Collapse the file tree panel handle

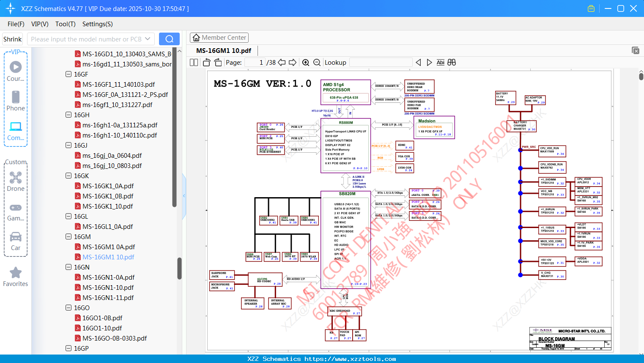pyautogui.click(x=184, y=195)
